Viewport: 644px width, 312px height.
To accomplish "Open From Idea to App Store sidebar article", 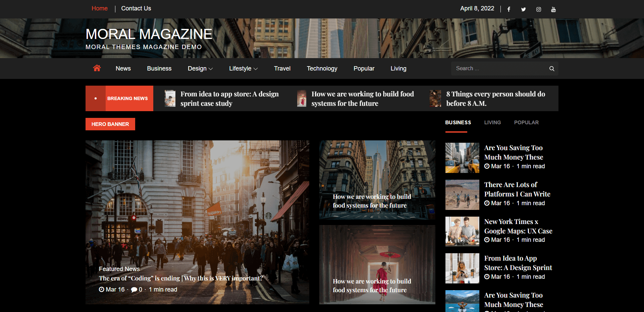I will tap(518, 263).
